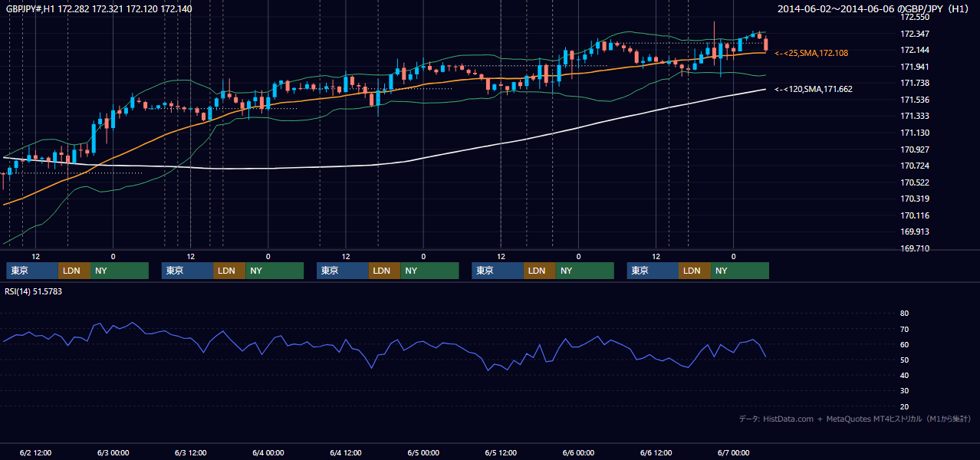Image resolution: width=980 pixels, height=460 pixels.
Task: Click the 6/7 00:00 time label
Action: click(x=733, y=452)
